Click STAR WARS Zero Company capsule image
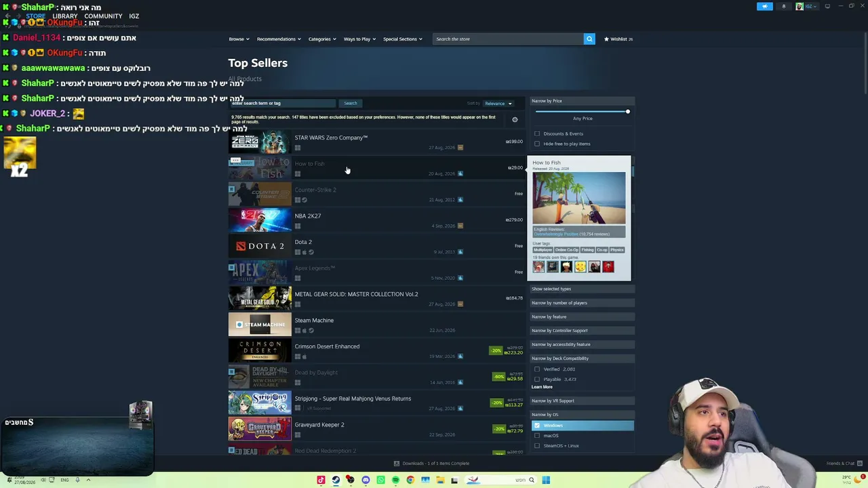Viewport: 868px width, 488px height. (x=260, y=142)
